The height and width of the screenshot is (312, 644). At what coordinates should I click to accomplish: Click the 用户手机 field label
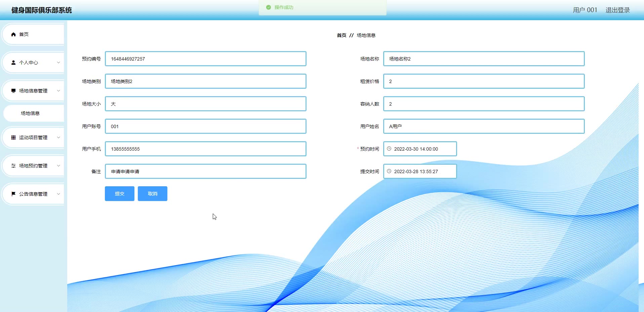tap(91, 149)
